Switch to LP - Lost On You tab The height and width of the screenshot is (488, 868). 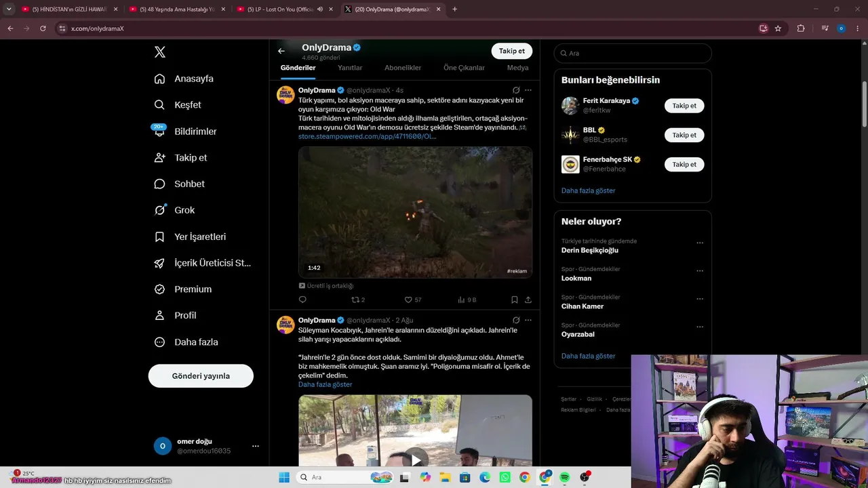pos(284,9)
